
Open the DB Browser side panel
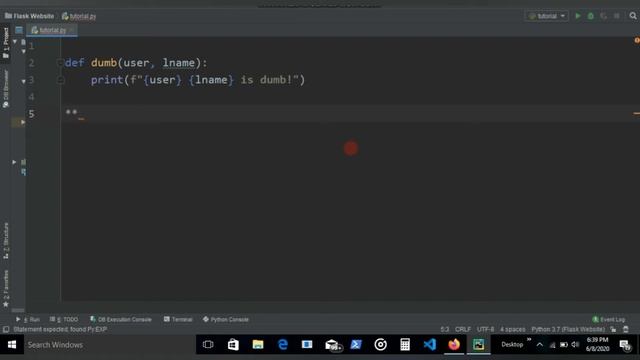click(6, 89)
